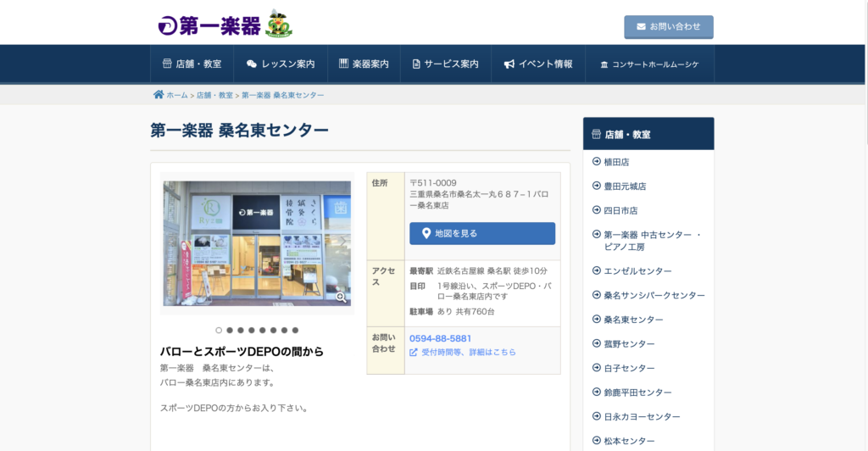The image size is (868, 451).
Task: Select the seventh slideshow dot
Action: 285,331
